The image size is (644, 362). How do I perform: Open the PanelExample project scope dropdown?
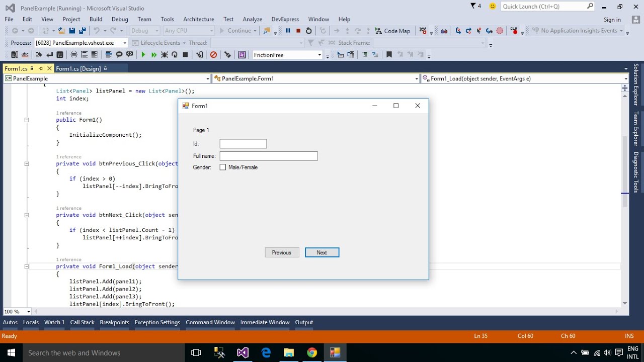pos(208,78)
